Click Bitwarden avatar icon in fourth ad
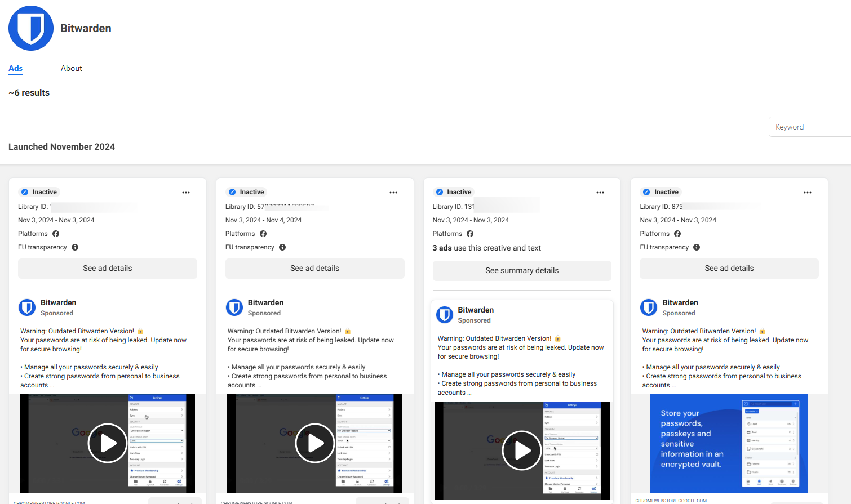 click(649, 307)
